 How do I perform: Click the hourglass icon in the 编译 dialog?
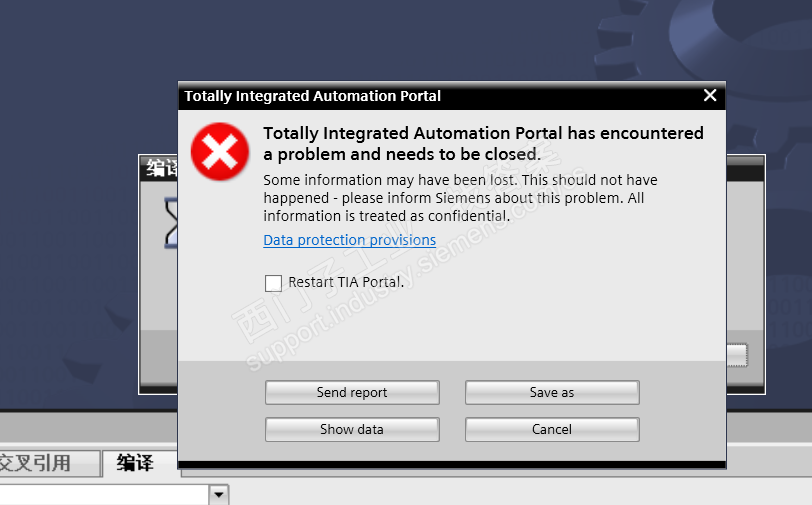tap(170, 220)
